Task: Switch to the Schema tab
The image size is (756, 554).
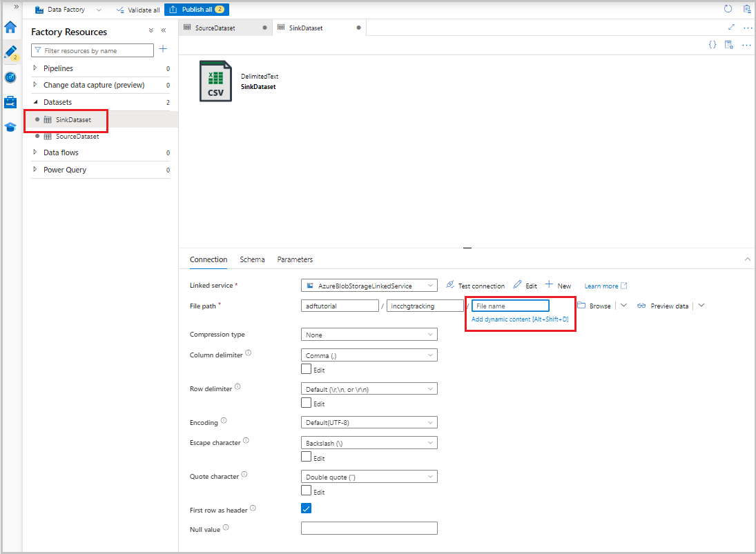Action: point(252,259)
